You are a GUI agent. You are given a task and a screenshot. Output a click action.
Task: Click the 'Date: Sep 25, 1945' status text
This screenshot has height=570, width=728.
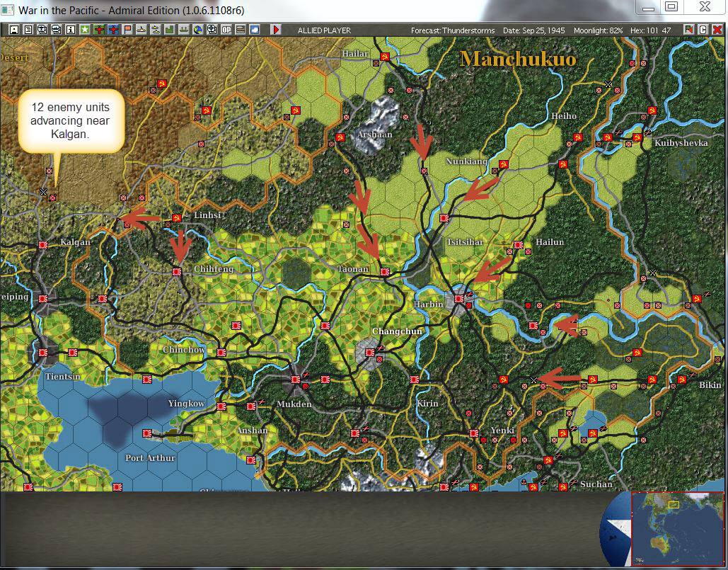[x=534, y=30]
